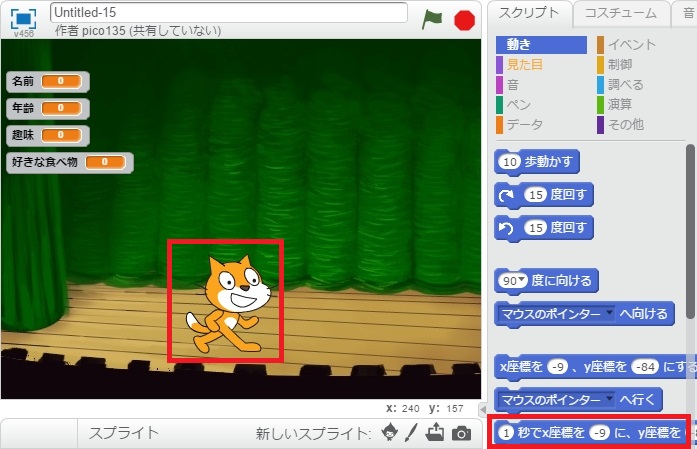This screenshot has height=449, width=697.
Task: Click the red stop sign button
Action: coord(465,20)
